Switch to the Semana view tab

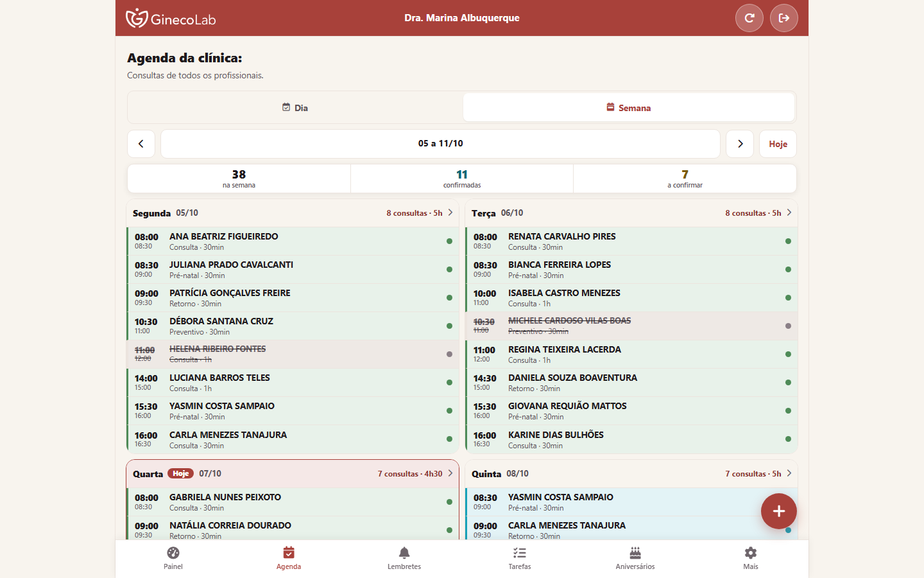629,108
